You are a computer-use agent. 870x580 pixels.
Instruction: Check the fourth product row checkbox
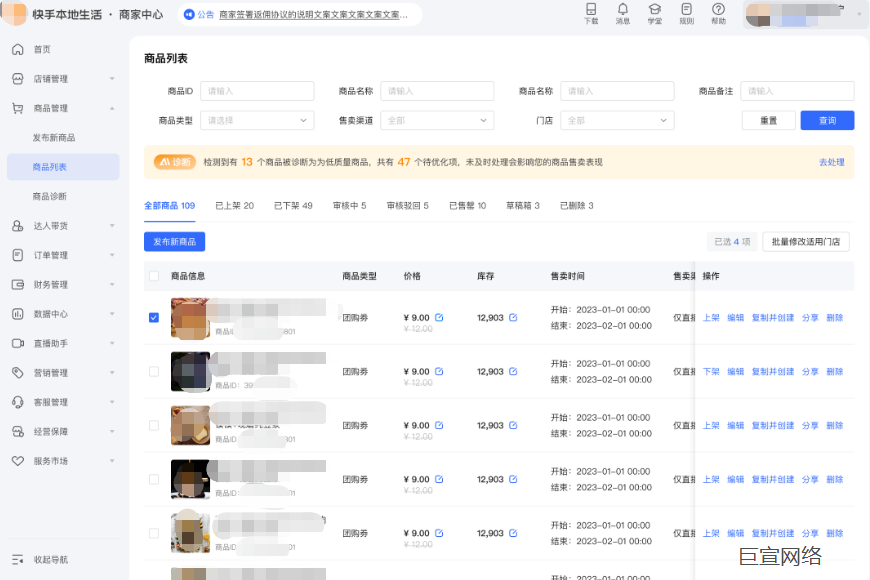click(154, 479)
